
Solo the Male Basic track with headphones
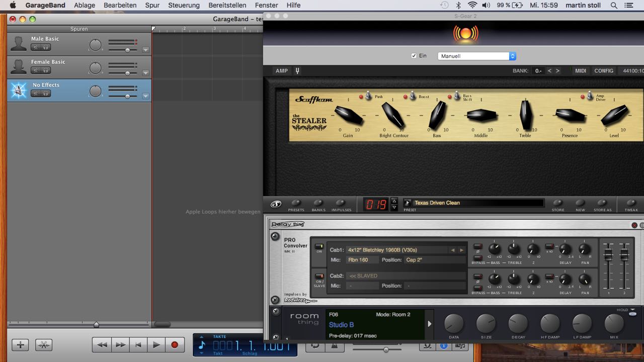(x=46, y=47)
